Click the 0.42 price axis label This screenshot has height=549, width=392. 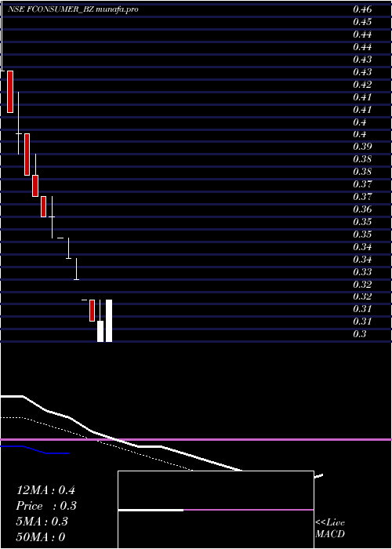tap(362, 85)
